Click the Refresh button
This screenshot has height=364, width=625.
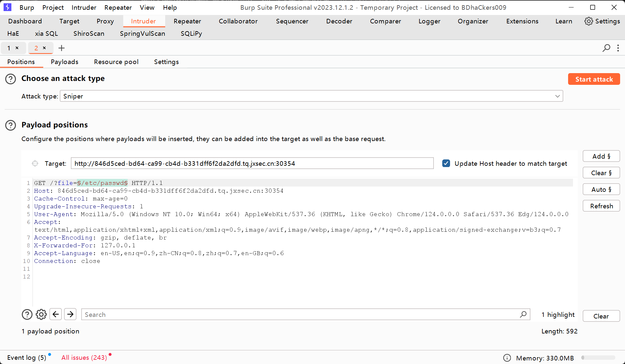click(x=601, y=206)
